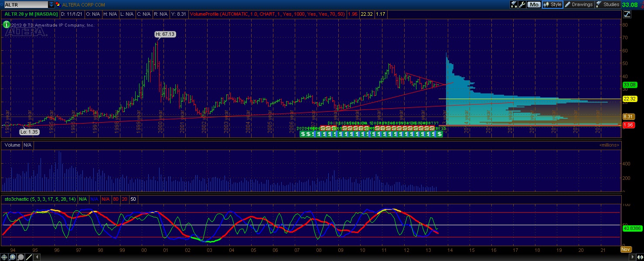Click the colored symbol link icon
This screenshot has height=261, width=644.
point(58,4)
